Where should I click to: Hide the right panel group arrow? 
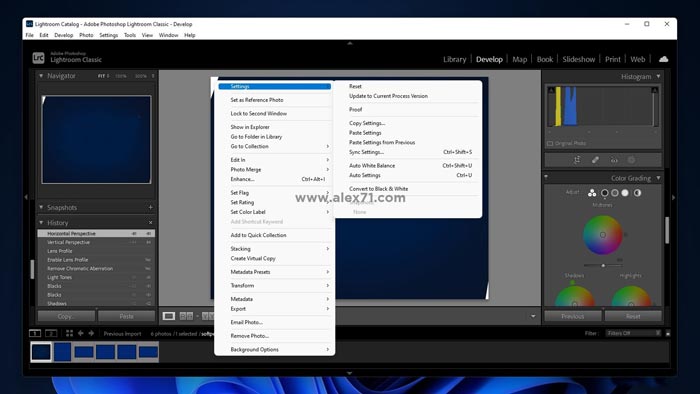tap(674, 197)
